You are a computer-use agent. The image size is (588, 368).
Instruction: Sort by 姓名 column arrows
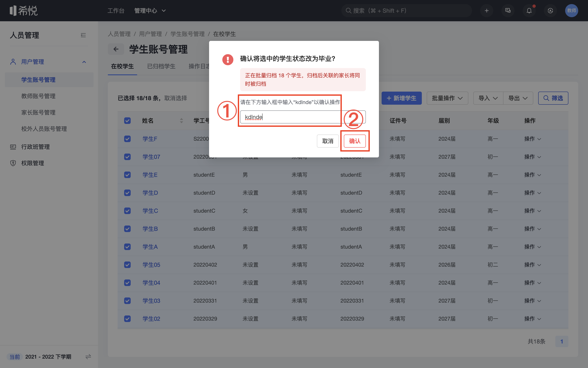pyautogui.click(x=181, y=120)
